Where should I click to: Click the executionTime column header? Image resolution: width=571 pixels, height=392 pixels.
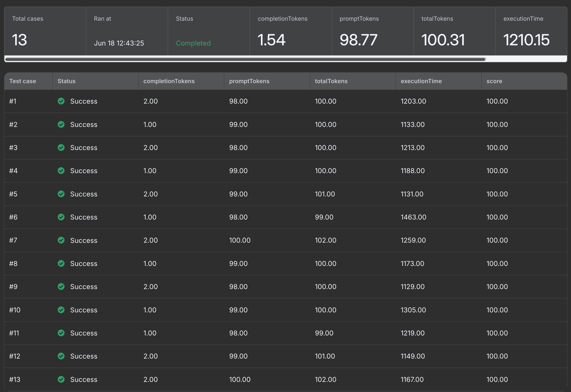pyautogui.click(x=421, y=81)
